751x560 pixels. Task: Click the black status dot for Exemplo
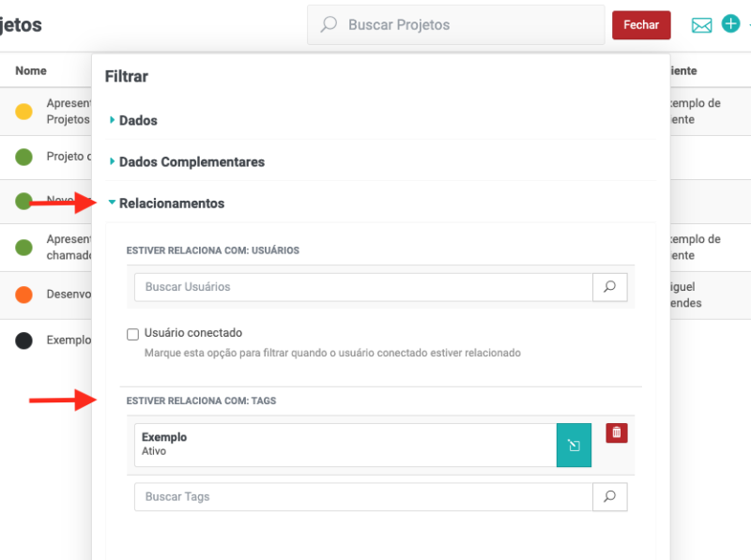point(24,341)
